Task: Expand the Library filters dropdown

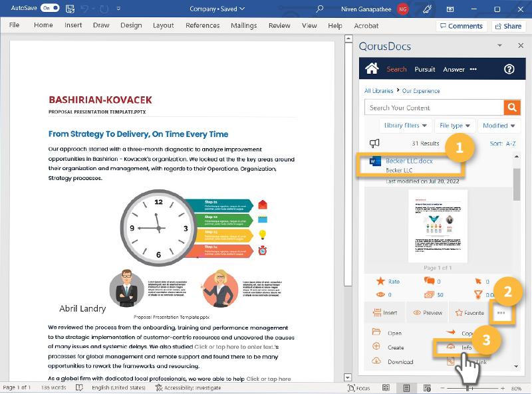Action: point(405,126)
